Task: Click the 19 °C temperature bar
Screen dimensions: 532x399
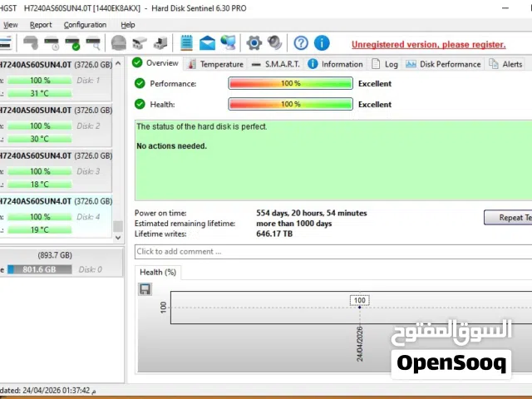Action: [x=40, y=229]
